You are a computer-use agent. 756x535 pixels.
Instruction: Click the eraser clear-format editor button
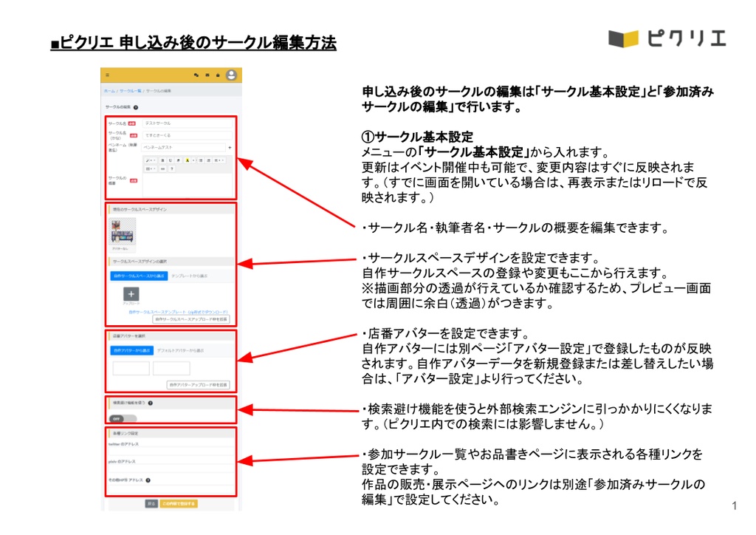[179, 160]
